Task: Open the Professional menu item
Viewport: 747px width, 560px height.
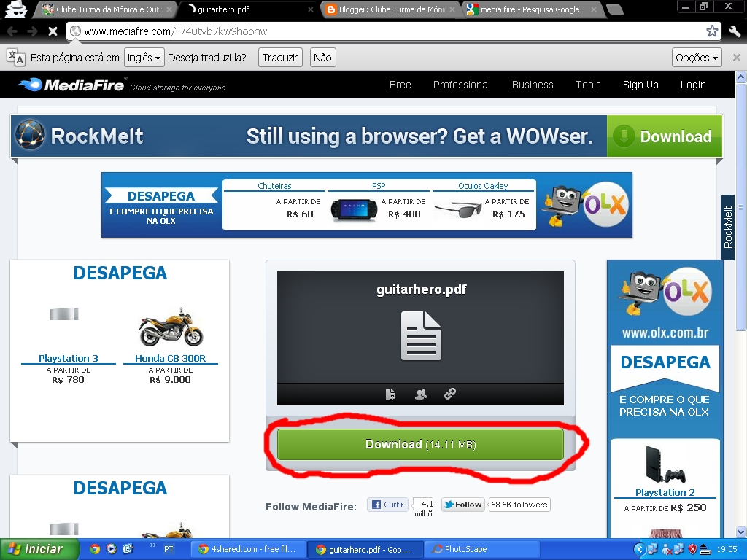Action: tap(462, 85)
